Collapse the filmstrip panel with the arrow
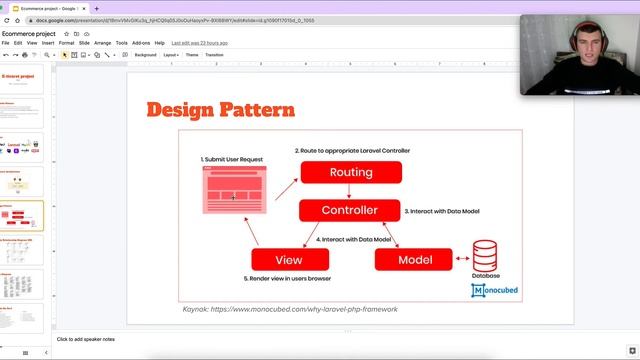Viewport: 640px width, 360px height. pos(46,353)
